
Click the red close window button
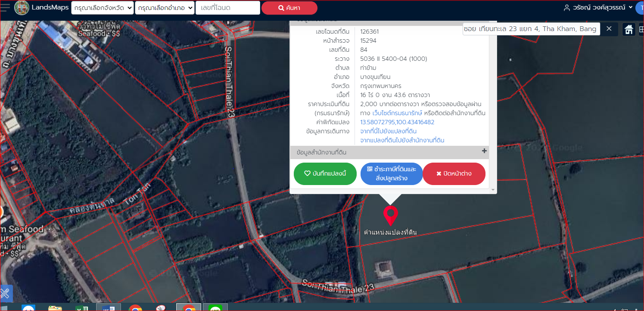coord(454,174)
